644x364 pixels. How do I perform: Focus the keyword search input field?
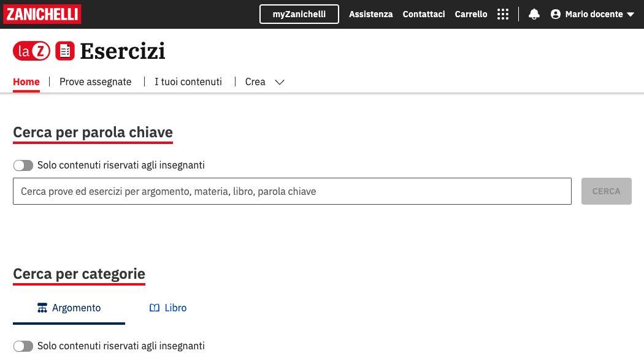click(x=292, y=191)
